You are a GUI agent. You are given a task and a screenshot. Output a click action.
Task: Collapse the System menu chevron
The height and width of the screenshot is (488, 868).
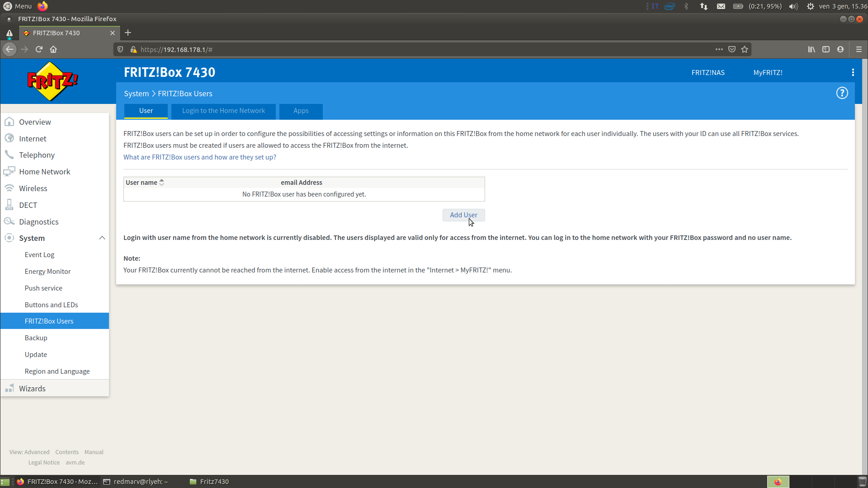102,238
